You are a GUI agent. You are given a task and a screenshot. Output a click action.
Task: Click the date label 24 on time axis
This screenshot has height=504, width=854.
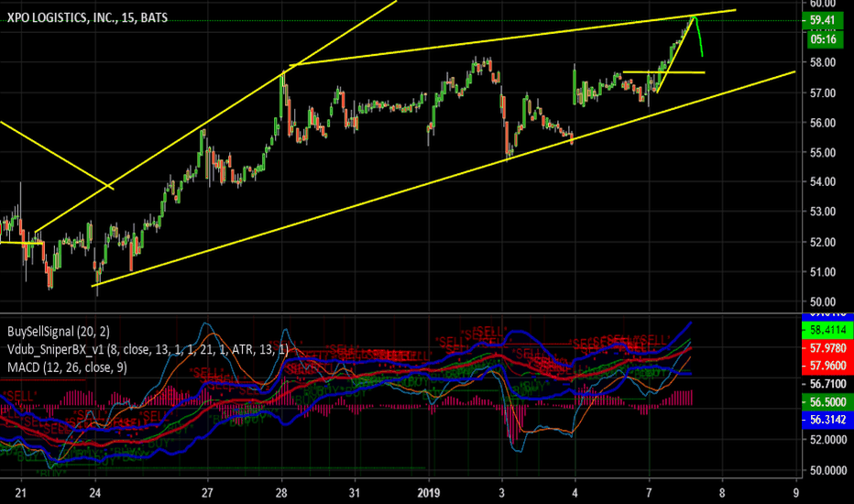click(x=95, y=493)
